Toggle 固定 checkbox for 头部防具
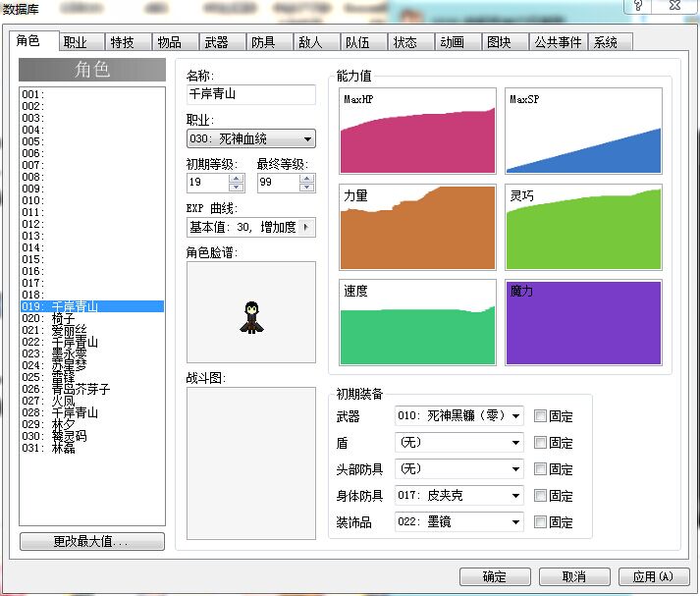 [x=540, y=469]
